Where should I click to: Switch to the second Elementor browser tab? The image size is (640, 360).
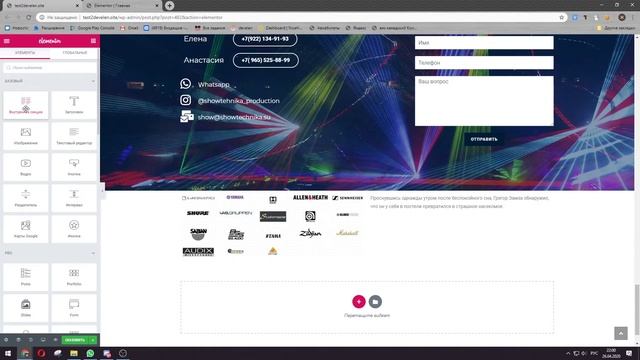tap(122, 6)
